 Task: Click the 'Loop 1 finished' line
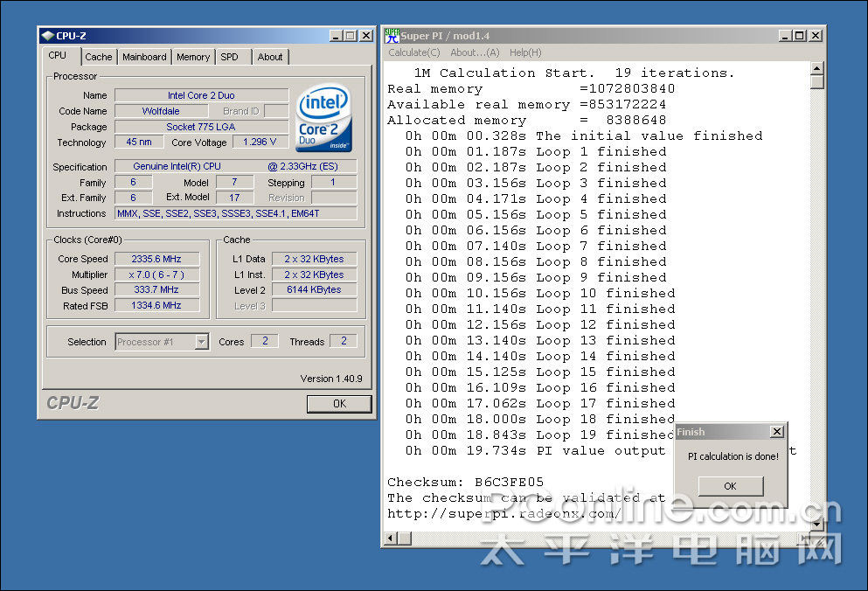tap(536, 152)
